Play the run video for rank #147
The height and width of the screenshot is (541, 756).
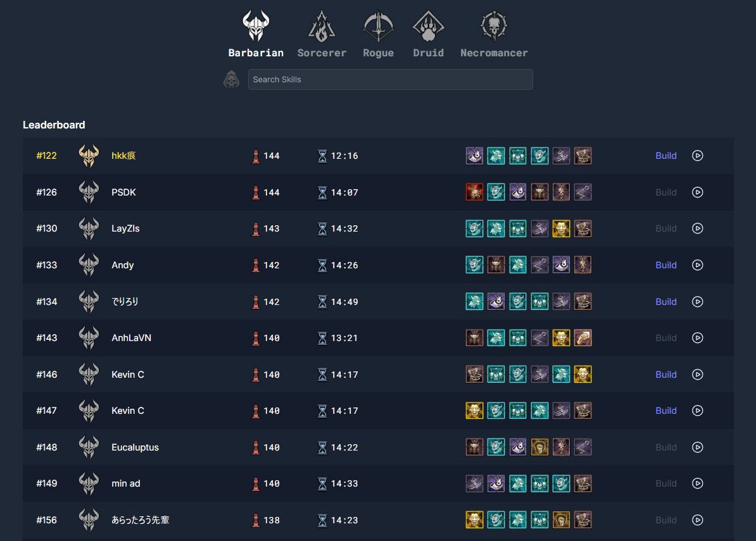(697, 411)
